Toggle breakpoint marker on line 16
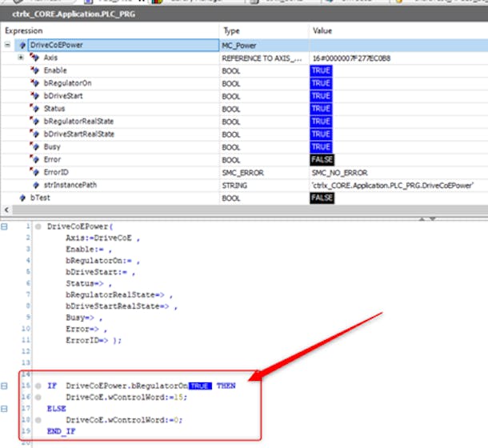488x448 pixels. [38, 398]
